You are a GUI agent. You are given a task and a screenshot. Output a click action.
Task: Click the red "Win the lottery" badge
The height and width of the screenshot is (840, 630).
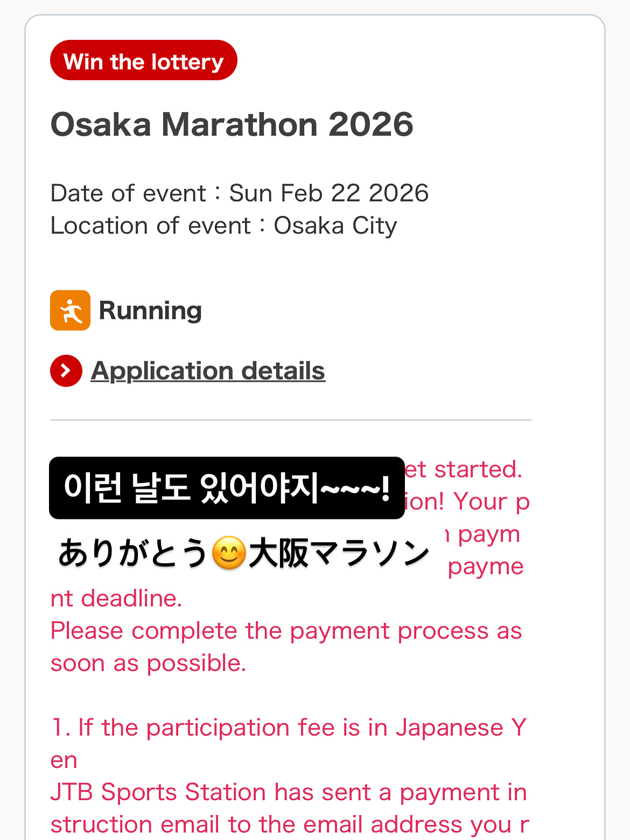[143, 60]
